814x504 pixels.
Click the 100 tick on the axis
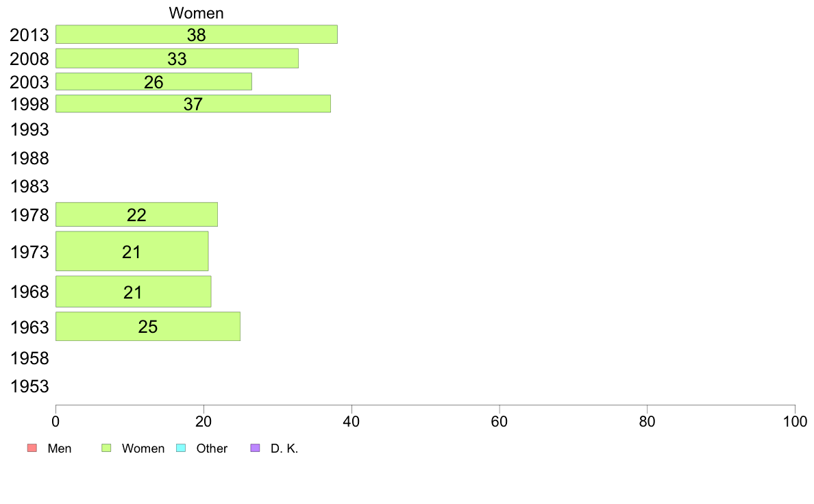pos(795,421)
